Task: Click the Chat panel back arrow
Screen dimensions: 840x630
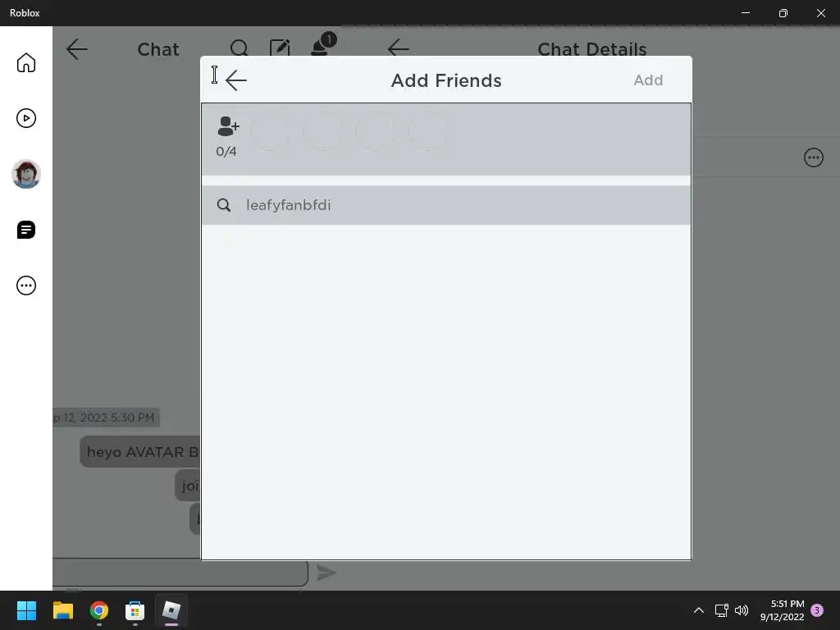Action: [x=76, y=49]
